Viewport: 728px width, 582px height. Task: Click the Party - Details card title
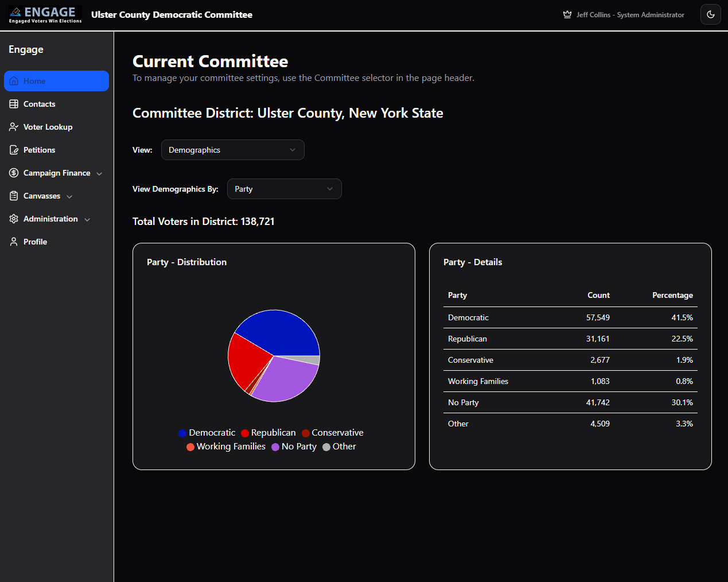click(473, 262)
